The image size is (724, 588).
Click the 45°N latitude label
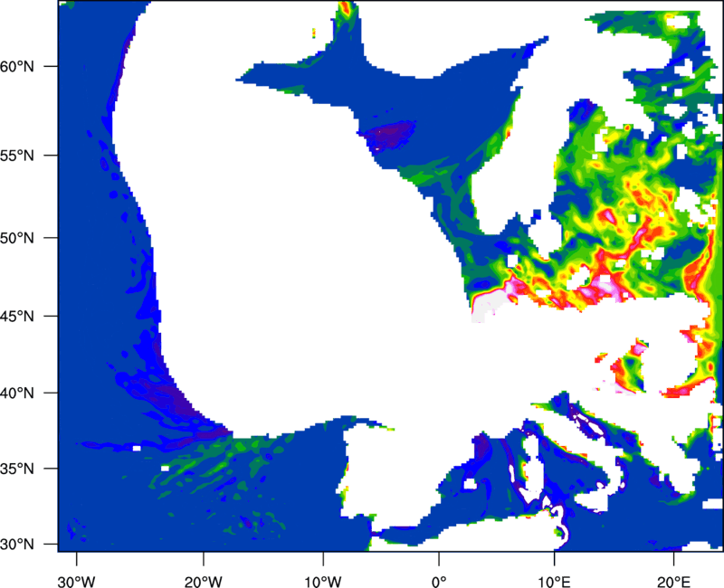[x=17, y=316]
